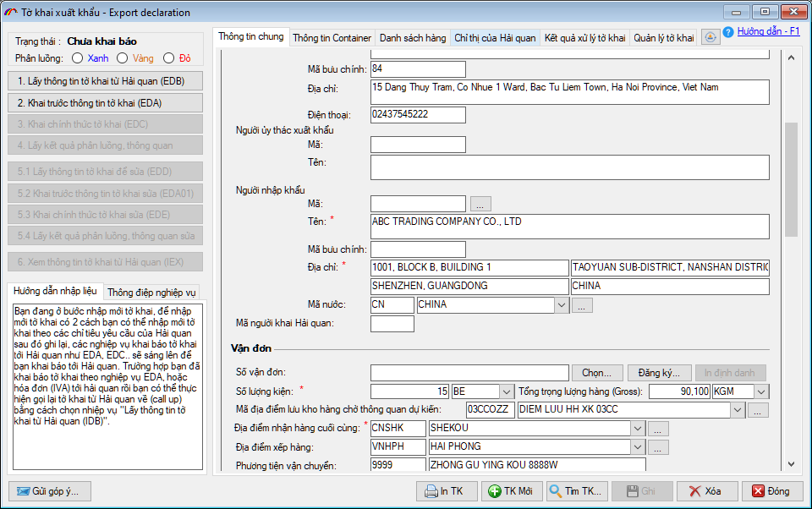Expand the SHEKOU destination dropdown
This screenshot has width=812, height=509.
[x=637, y=428]
